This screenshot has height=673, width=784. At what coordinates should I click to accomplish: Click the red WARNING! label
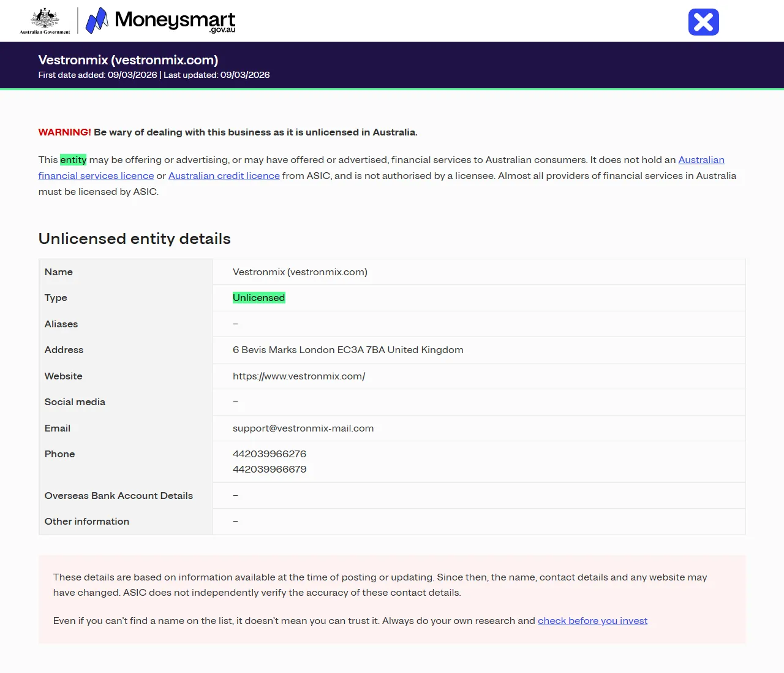coord(64,132)
